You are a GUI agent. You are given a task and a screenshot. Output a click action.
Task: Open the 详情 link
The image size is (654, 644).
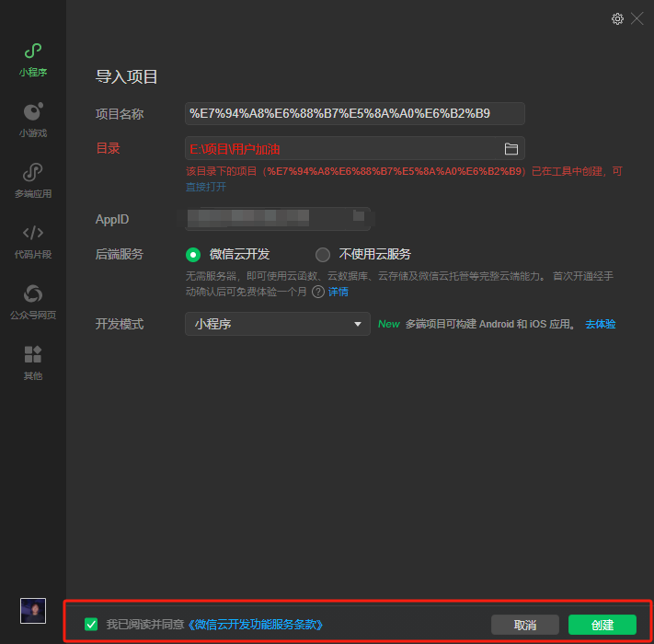[x=338, y=292]
